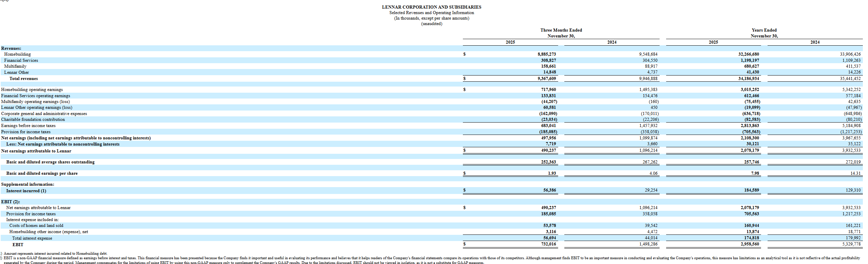868x264 pixels.
Task: Select Financial Services revenue value 308,827
Action: pyautogui.click(x=548, y=60)
